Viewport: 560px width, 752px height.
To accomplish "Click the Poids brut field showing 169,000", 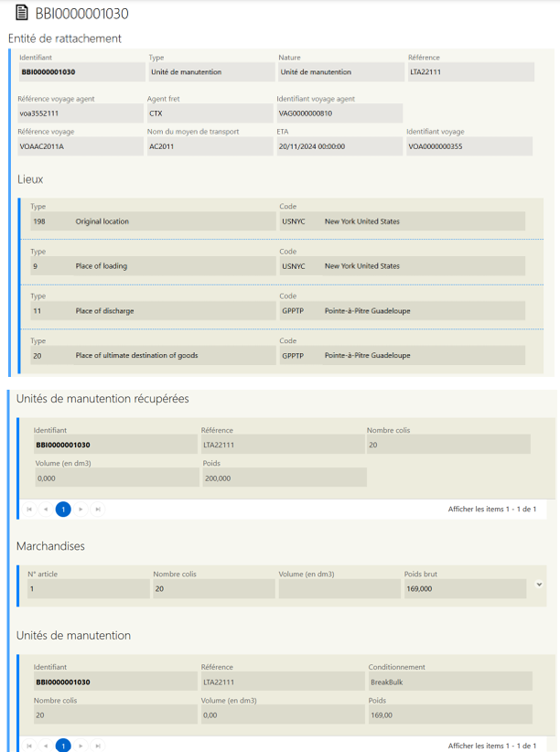I will 464,589.
